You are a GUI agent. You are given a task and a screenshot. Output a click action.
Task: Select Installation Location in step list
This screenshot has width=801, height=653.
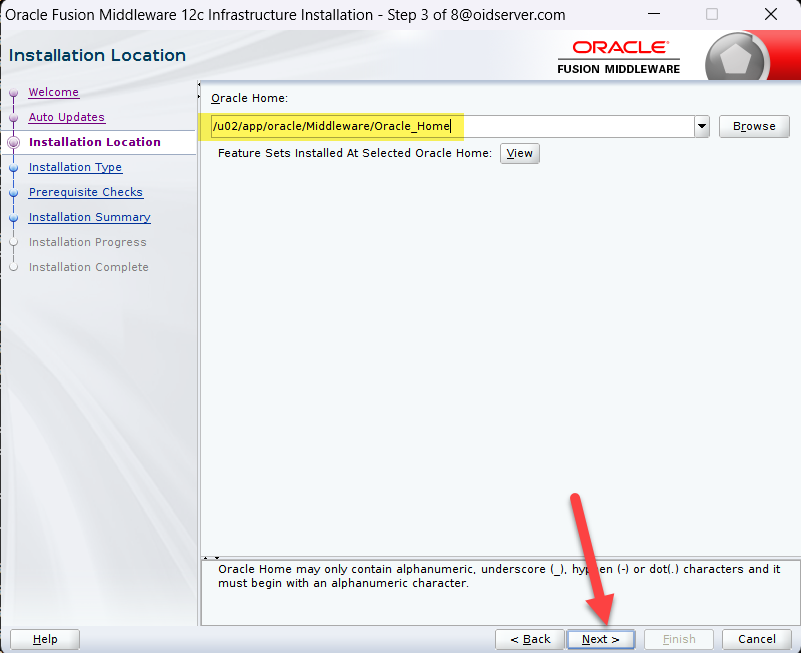click(94, 142)
